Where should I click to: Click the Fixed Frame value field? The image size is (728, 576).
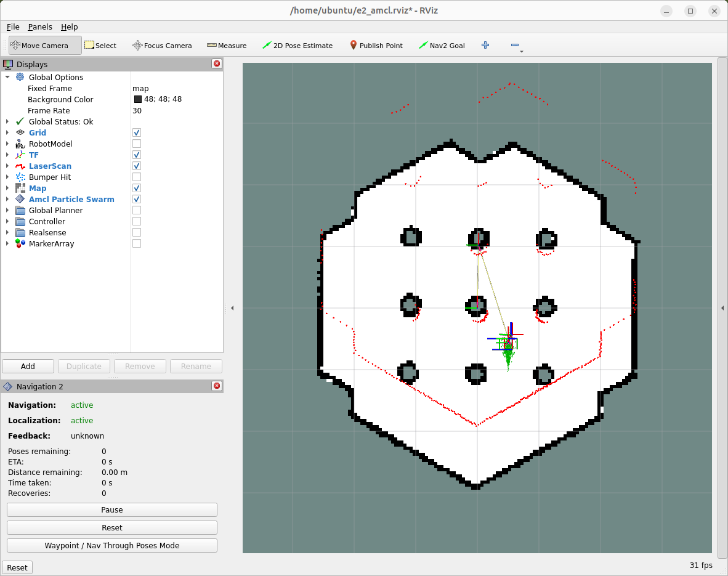[x=177, y=88]
